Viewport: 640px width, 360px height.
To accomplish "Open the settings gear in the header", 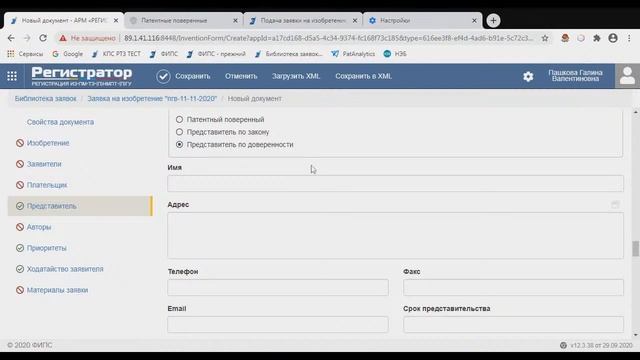I will [x=528, y=76].
